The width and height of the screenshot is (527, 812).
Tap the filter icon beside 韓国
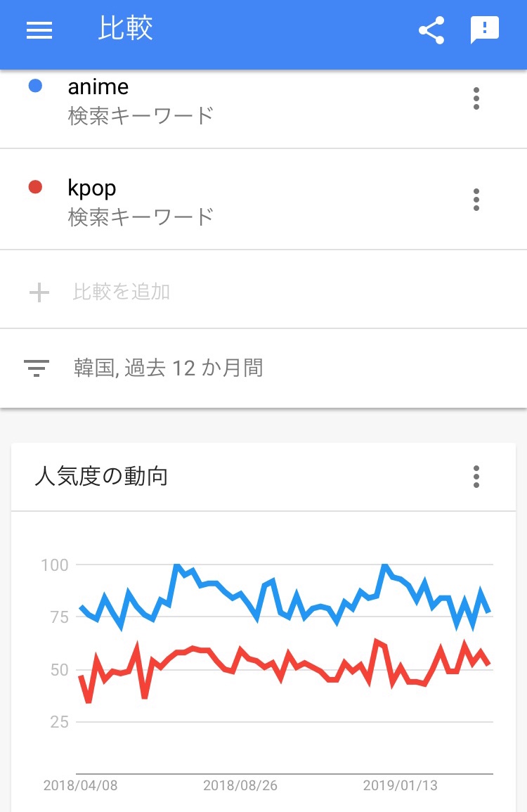click(37, 368)
